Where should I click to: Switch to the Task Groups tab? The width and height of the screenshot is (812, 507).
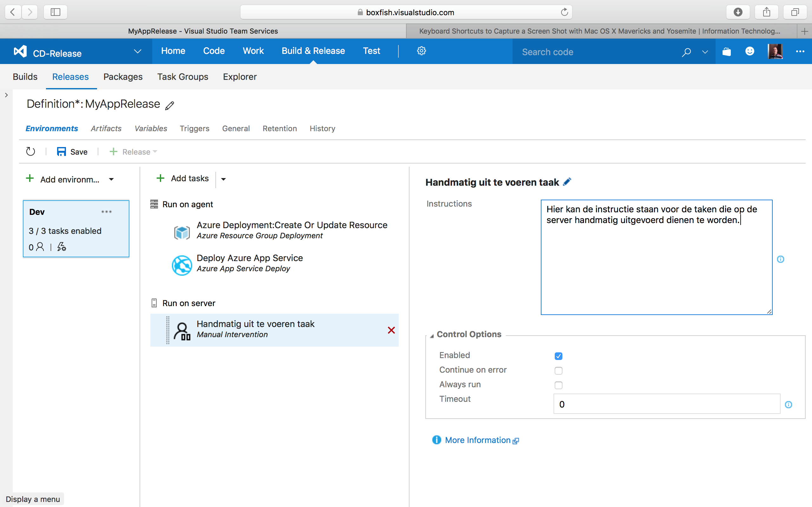point(182,77)
